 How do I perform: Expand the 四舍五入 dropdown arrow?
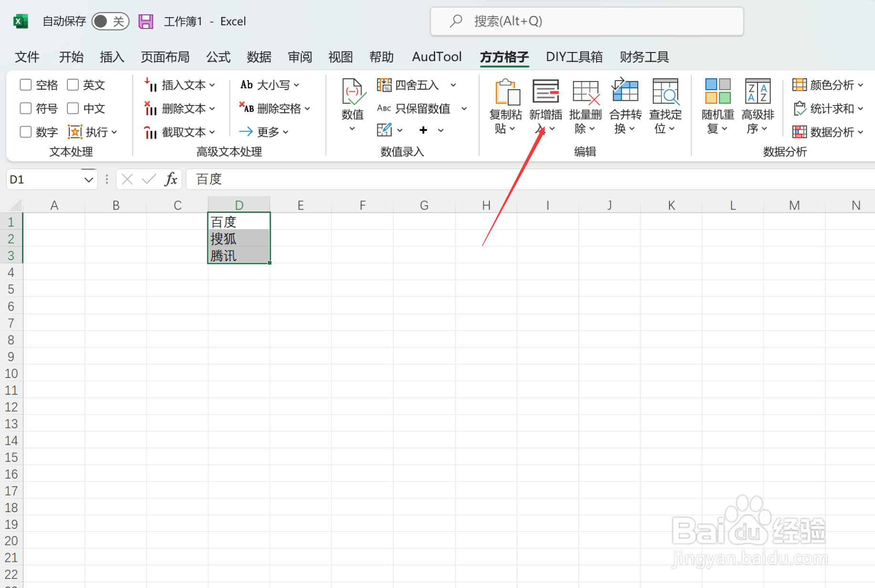(x=453, y=85)
